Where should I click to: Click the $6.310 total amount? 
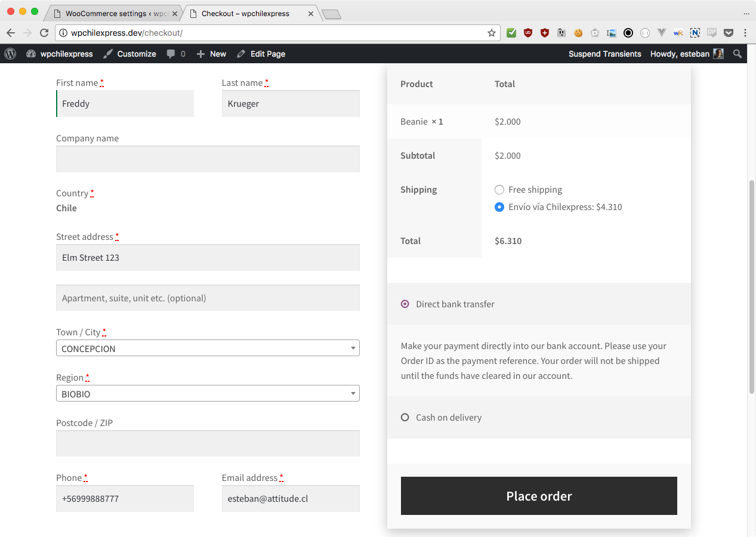click(508, 241)
